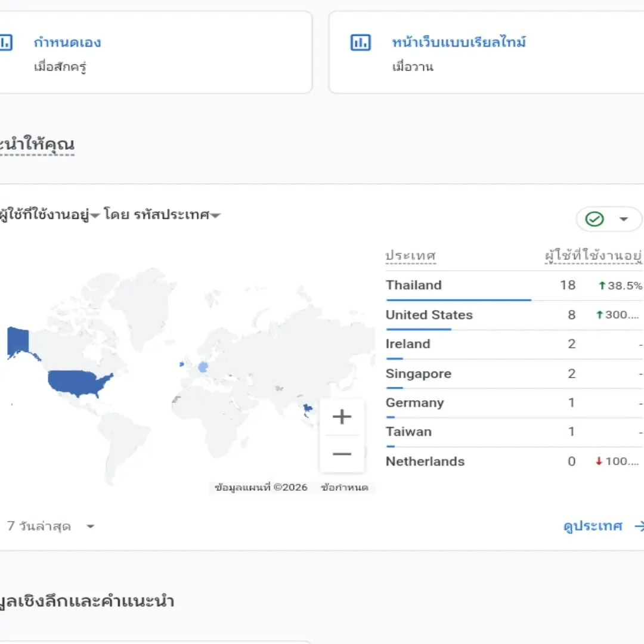The height and width of the screenshot is (644, 644).
Task: Click Thailand on the world map
Action: 307,410
